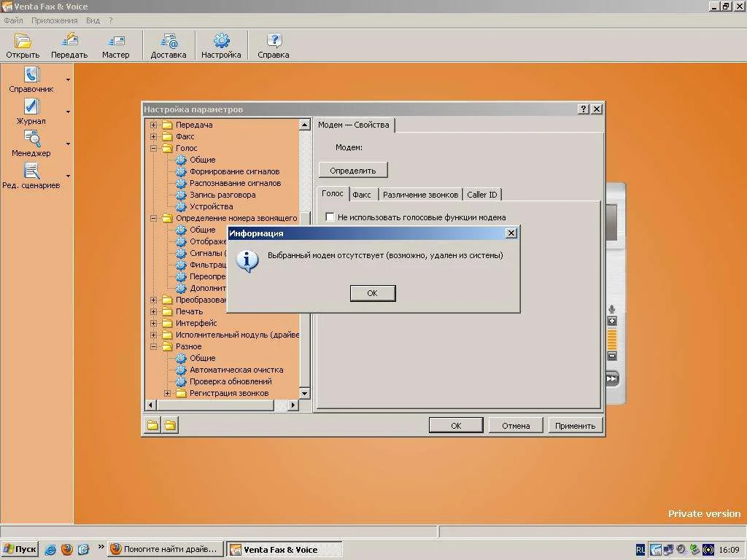Click OK in the settings dialog
The image size is (747, 560).
[456, 426]
